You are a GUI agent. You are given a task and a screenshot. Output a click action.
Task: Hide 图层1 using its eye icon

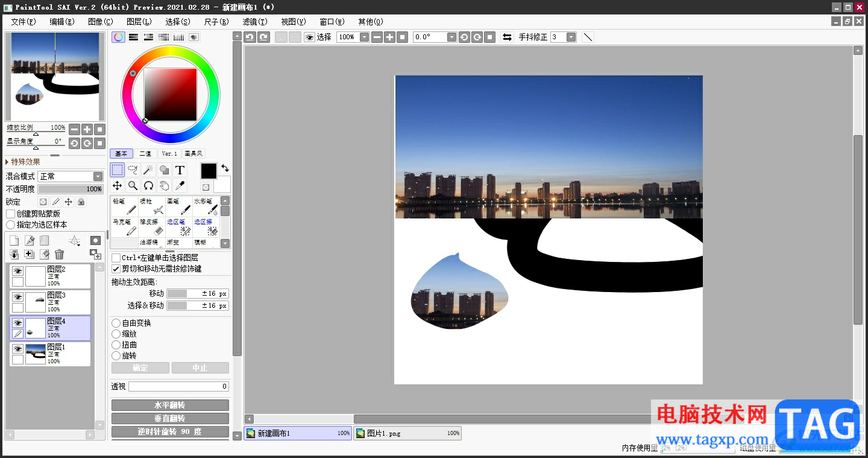[17, 349]
